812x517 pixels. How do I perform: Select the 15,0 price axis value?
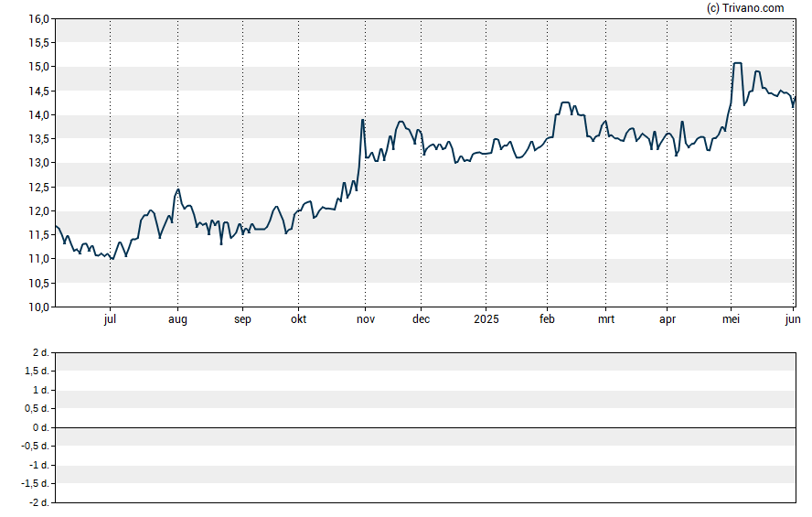(38, 67)
